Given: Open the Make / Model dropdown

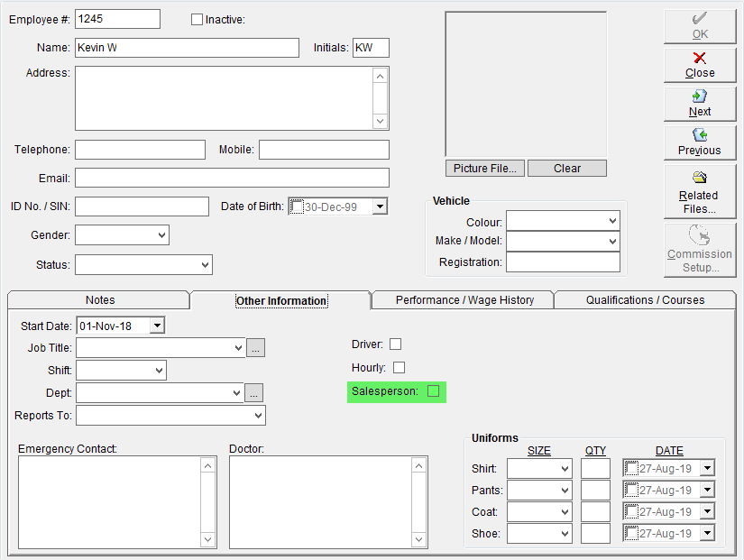Looking at the screenshot, I should (612, 242).
